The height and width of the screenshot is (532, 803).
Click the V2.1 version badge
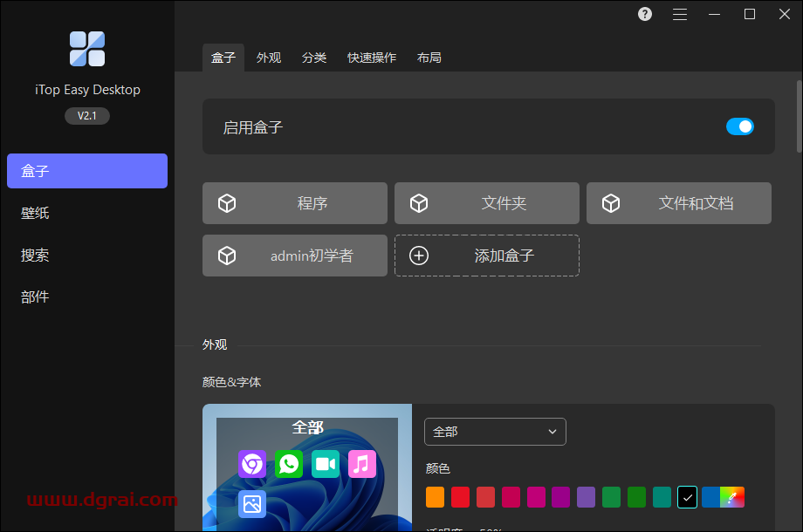click(87, 116)
